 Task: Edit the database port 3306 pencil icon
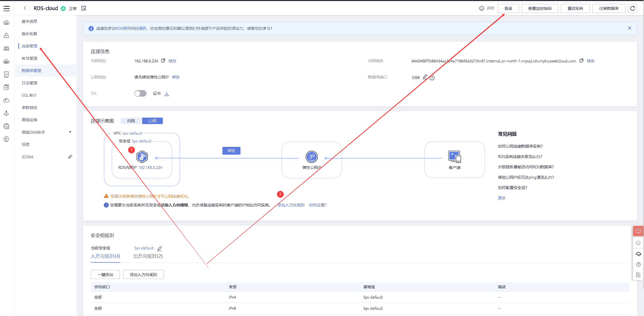coord(425,77)
